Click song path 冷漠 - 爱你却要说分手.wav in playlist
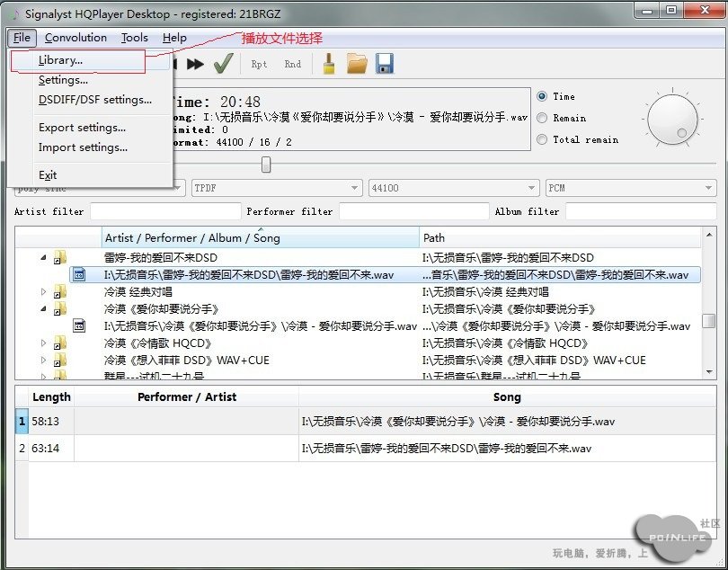 [x=458, y=422]
